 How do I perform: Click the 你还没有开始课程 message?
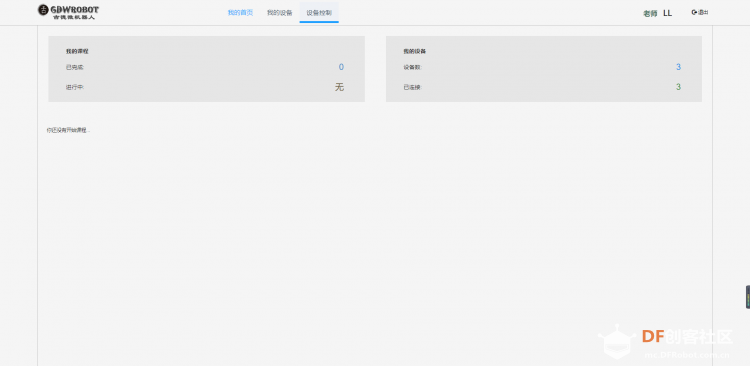pos(68,130)
